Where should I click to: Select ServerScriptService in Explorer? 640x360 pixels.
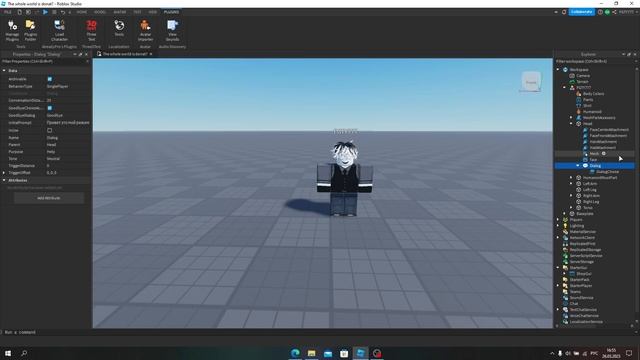(x=586, y=256)
